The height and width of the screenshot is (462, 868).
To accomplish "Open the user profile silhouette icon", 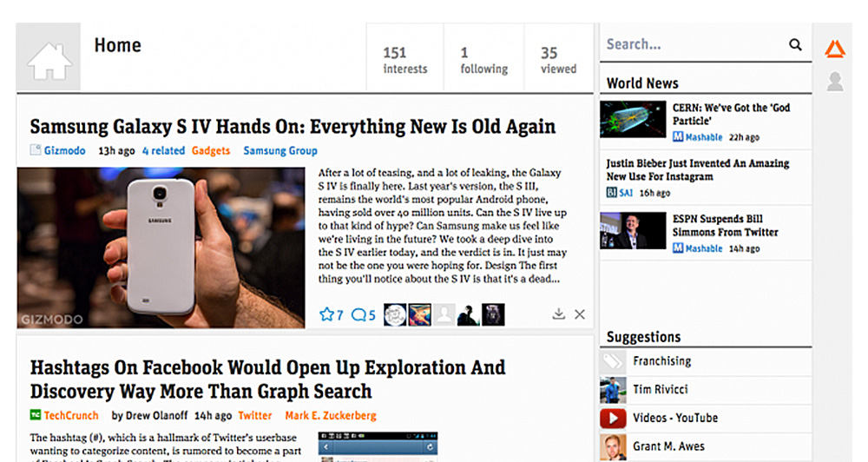I will click(835, 82).
